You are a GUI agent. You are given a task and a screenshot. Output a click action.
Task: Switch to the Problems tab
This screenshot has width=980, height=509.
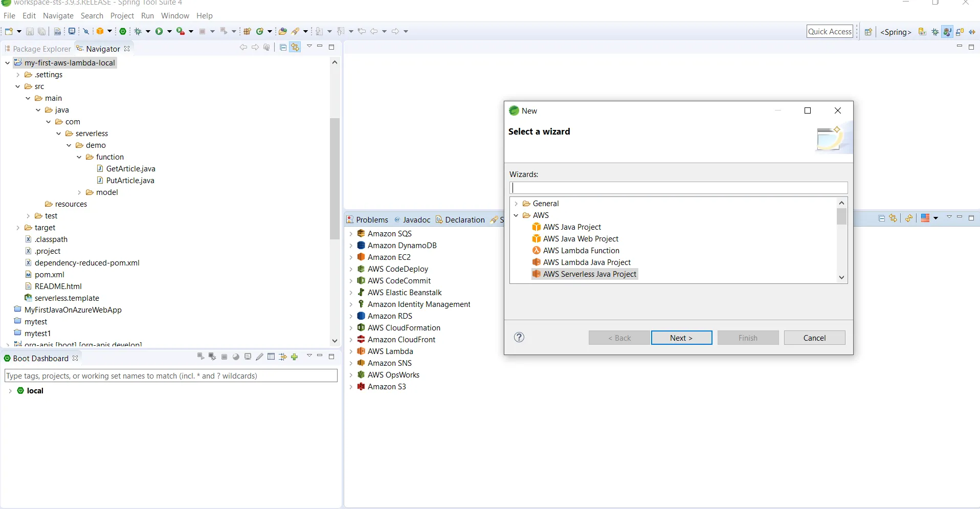tap(368, 220)
